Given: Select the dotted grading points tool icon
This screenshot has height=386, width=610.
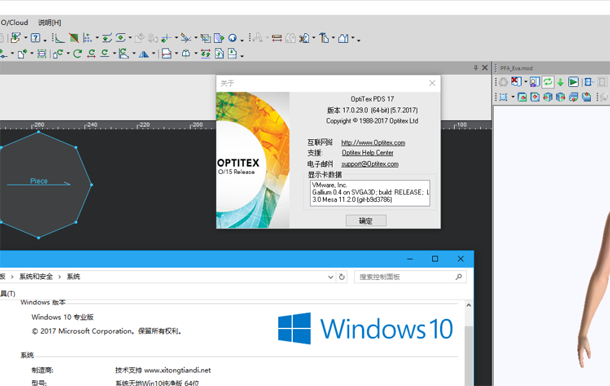Looking at the screenshot, I should [x=88, y=38].
